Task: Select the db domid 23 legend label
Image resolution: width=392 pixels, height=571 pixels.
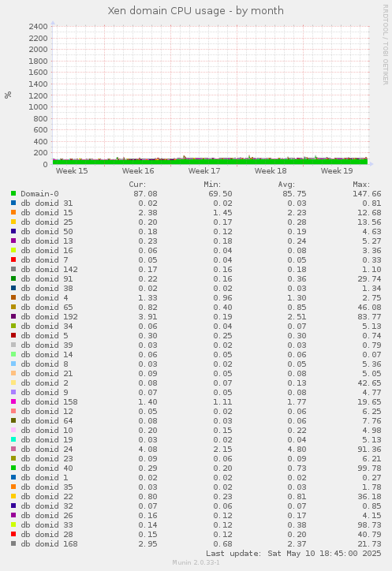Action: (47, 459)
